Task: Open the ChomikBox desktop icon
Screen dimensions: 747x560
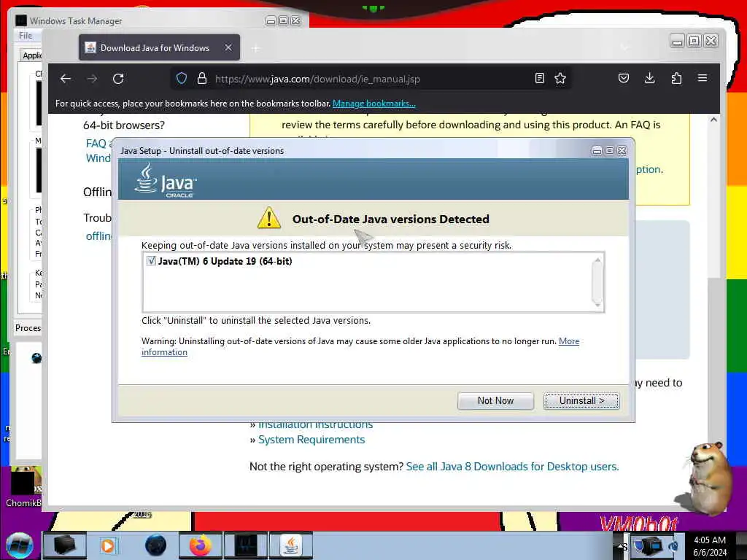Action: click(x=23, y=486)
